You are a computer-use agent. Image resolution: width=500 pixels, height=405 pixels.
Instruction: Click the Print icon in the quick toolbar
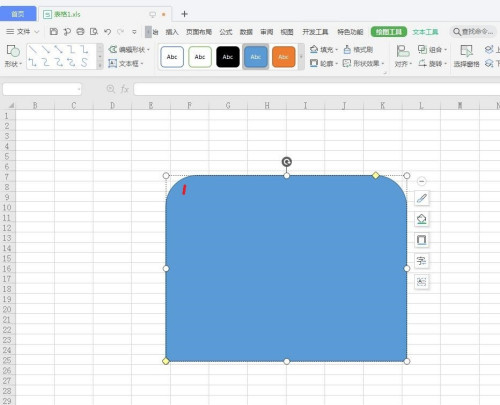pyautogui.click(x=80, y=32)
